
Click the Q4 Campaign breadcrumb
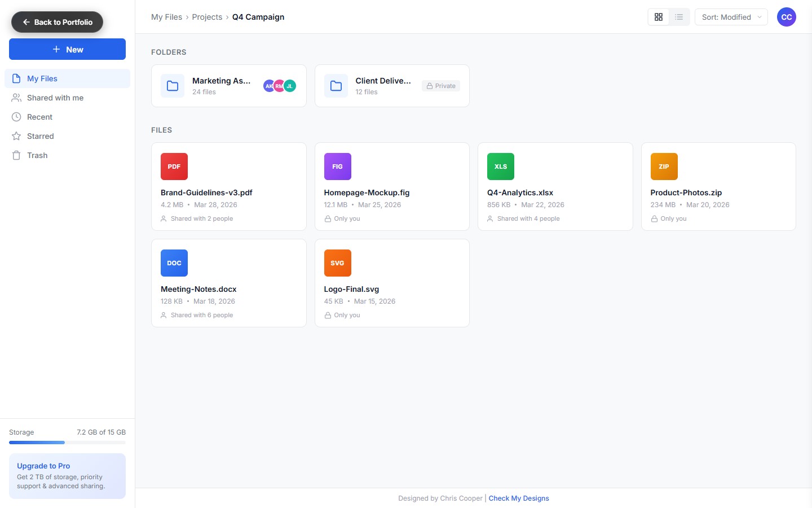point(258,17)
